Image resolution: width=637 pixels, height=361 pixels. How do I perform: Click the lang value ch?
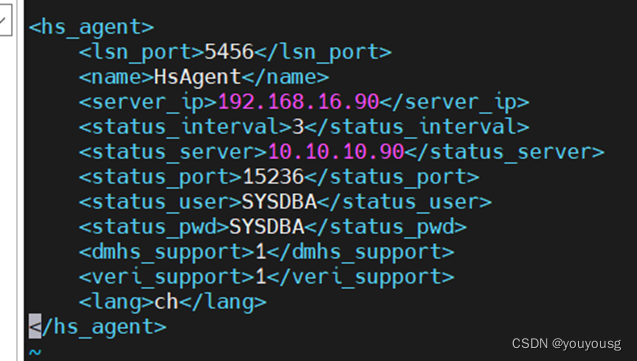coord(166,302)
